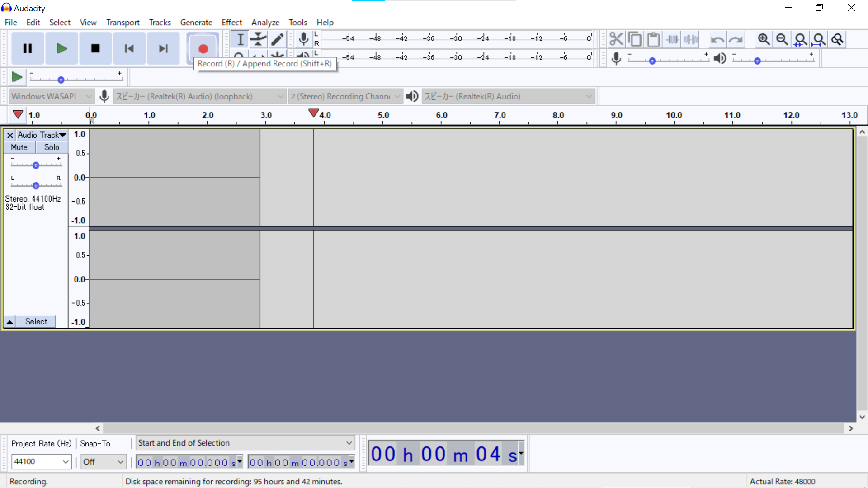Image resolution: width=868 pixels, height=488 pixels.
Task: Open the Generate menu
Action: (x=196, y=22)
